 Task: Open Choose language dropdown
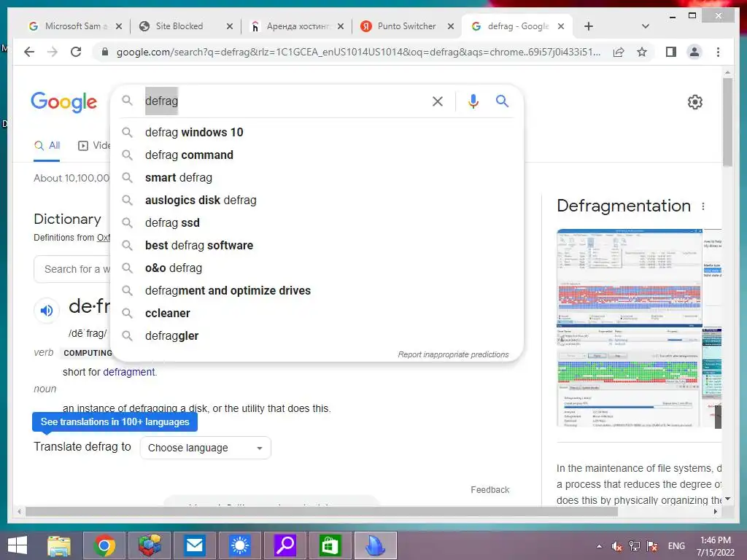coord(205,448)
